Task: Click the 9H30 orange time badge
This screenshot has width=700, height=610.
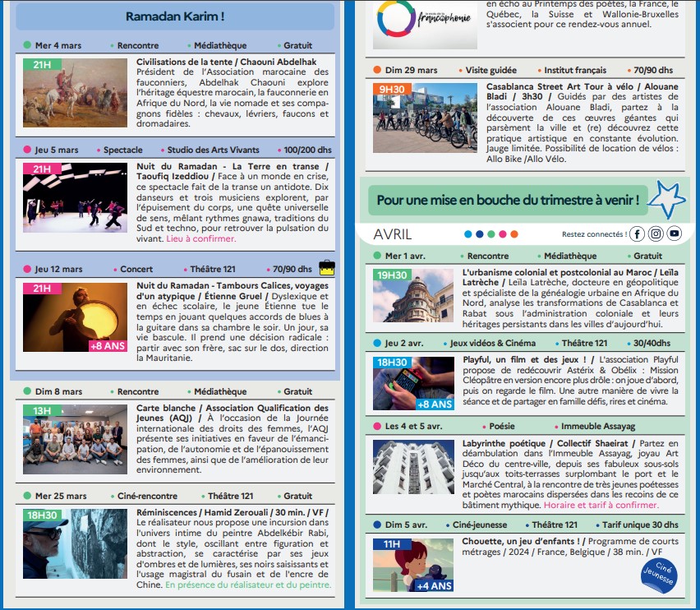Action: point(392,90)
